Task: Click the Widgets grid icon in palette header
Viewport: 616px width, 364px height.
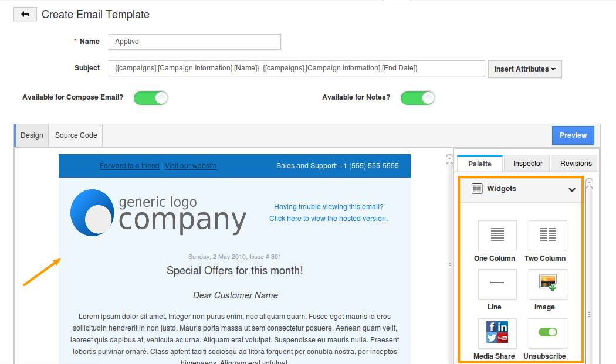Action: tap(477, 189)
